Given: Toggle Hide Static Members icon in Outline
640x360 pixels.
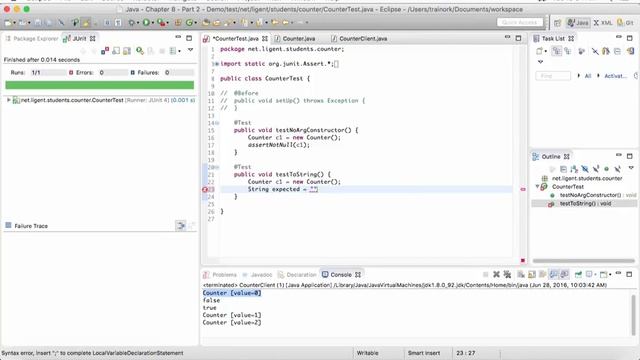Looking at the screenshot, I should [x=596, y=169].
